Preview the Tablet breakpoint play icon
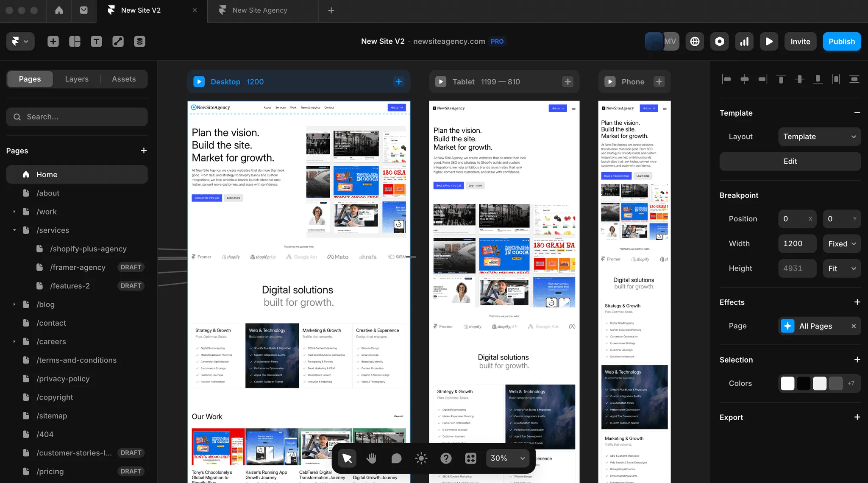This screenshot has height=483, width=868. pos(441,81)
